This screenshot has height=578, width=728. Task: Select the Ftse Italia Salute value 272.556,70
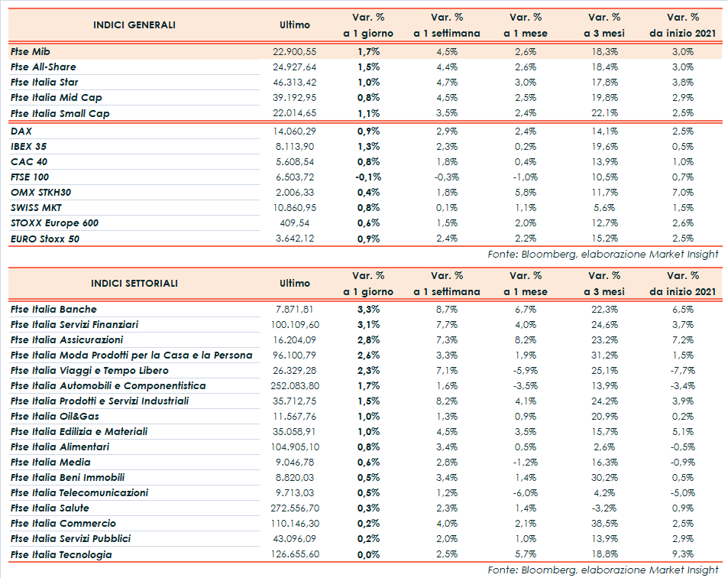tap(294, 508)
